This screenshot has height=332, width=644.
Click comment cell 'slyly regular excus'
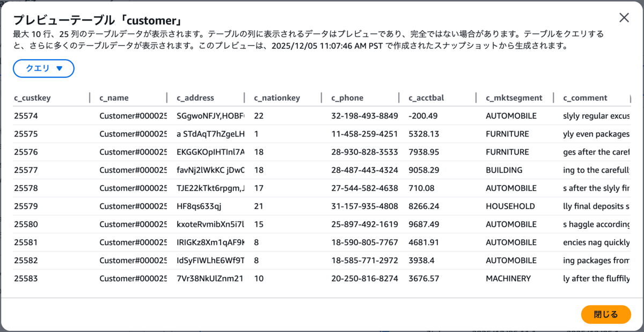pos(597,116)
